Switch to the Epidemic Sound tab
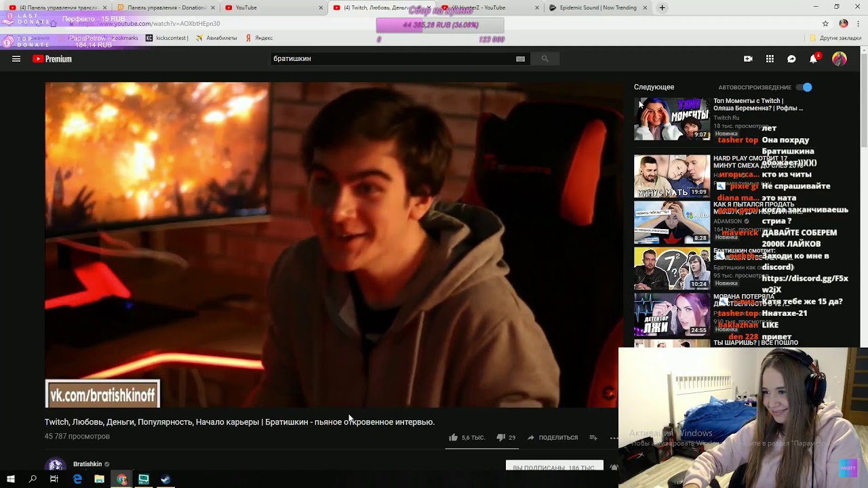 pos(598,7)
